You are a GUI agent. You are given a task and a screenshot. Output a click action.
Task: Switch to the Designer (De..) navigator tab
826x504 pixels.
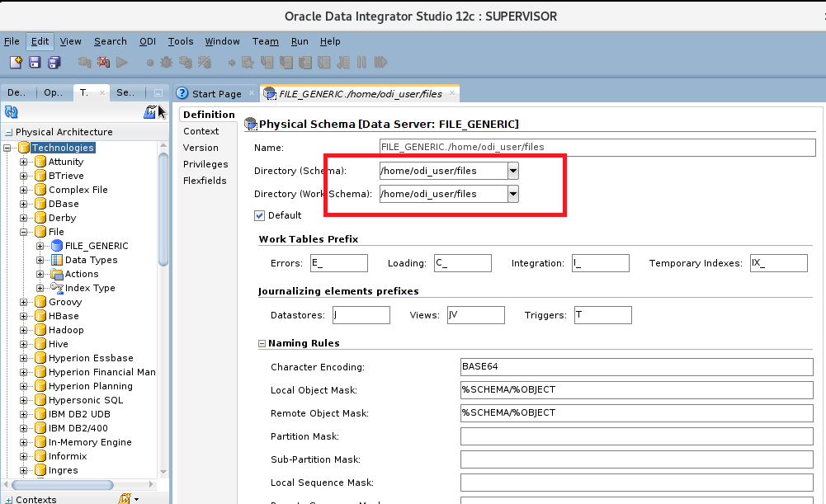17,92
